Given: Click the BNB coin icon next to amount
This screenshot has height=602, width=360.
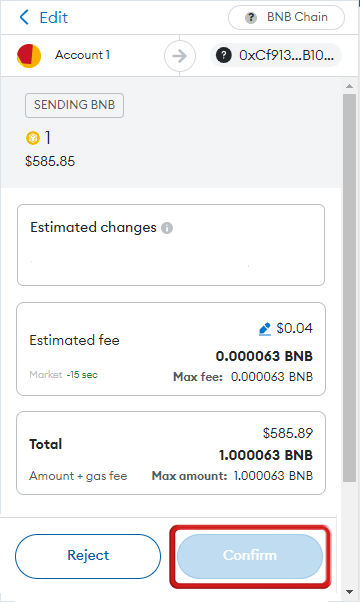Looking at the screenshot, I should coord(33,137).
